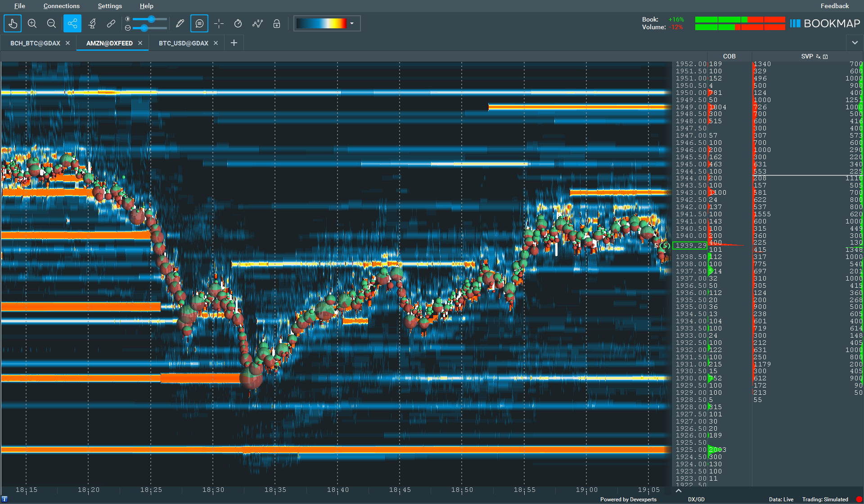864x504 pixels.
Task: Expand the bottom panel up arrow
Action: point(679,491)
